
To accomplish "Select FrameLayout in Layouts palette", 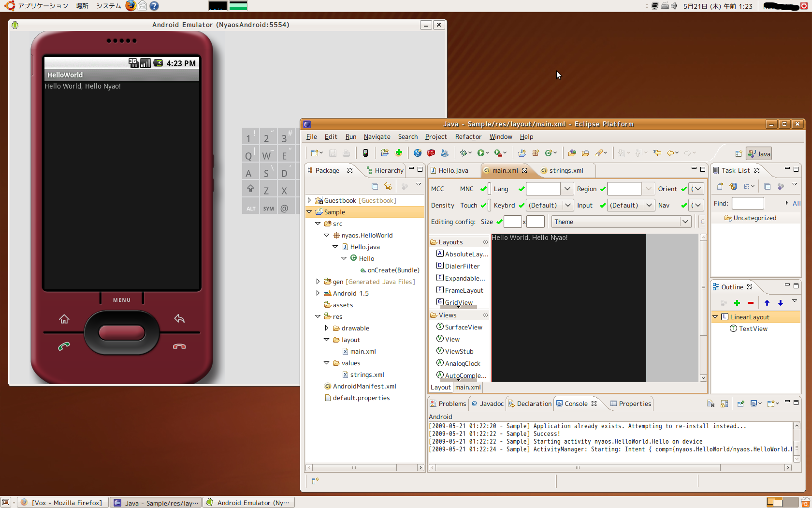I will pos(460,290).
